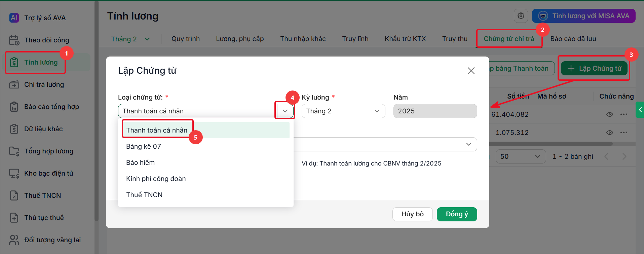This screenshot has width=644, height=254.
Task: Open more options for 1.075.312 row
Action: (x=624, y=133)
